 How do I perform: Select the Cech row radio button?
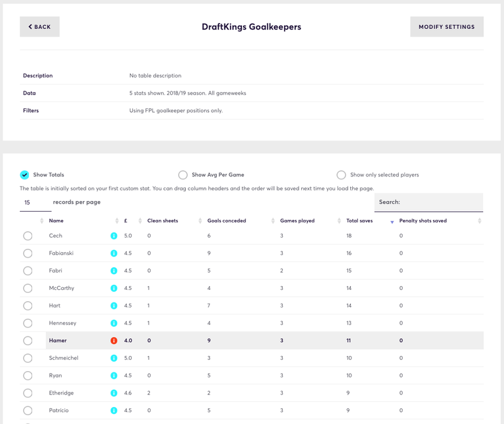(28, 236)
